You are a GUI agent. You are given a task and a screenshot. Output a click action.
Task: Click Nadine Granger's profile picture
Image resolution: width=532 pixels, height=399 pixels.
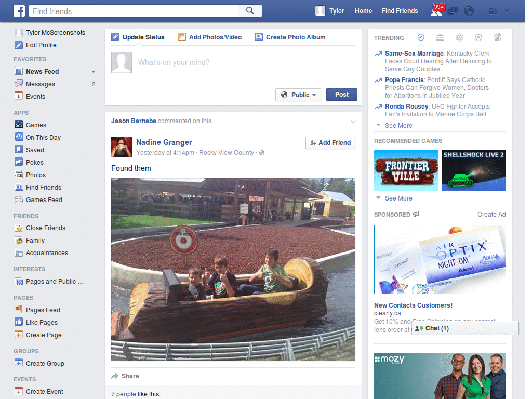click(x=122, y=147)
